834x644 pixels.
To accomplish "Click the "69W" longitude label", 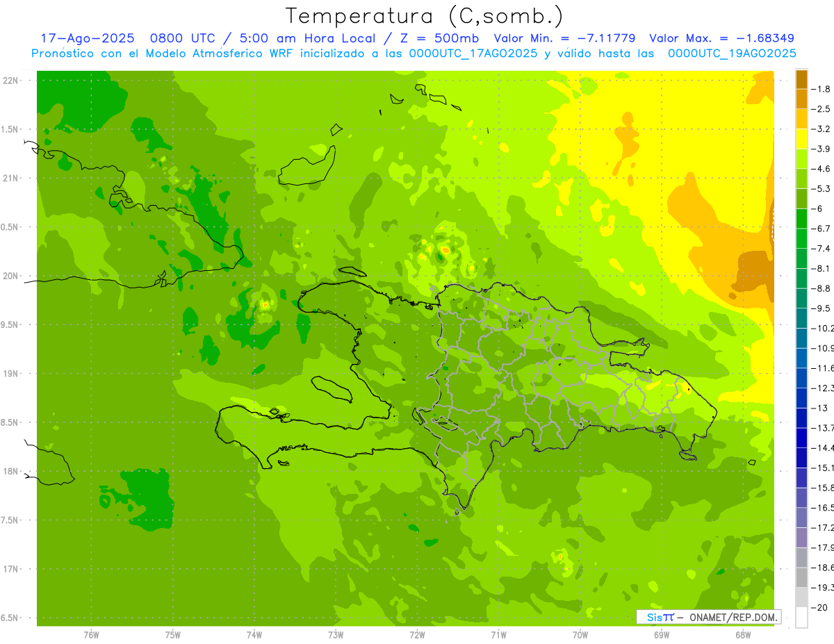I will (662, 636).
